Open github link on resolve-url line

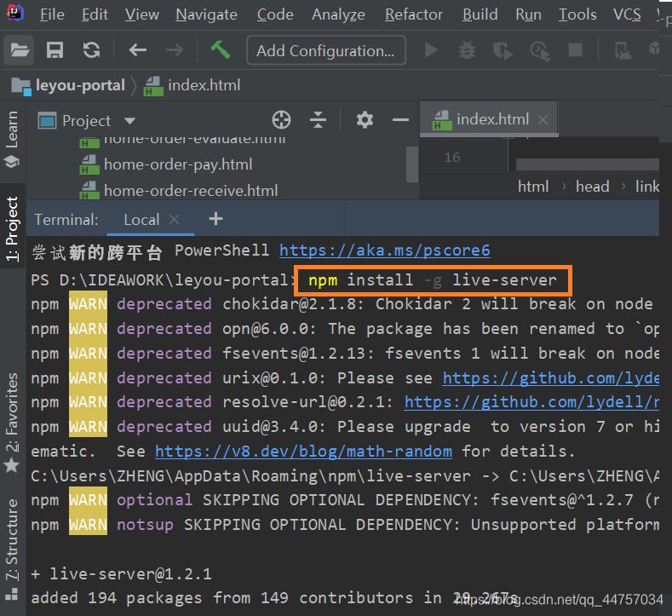[531, 402]
